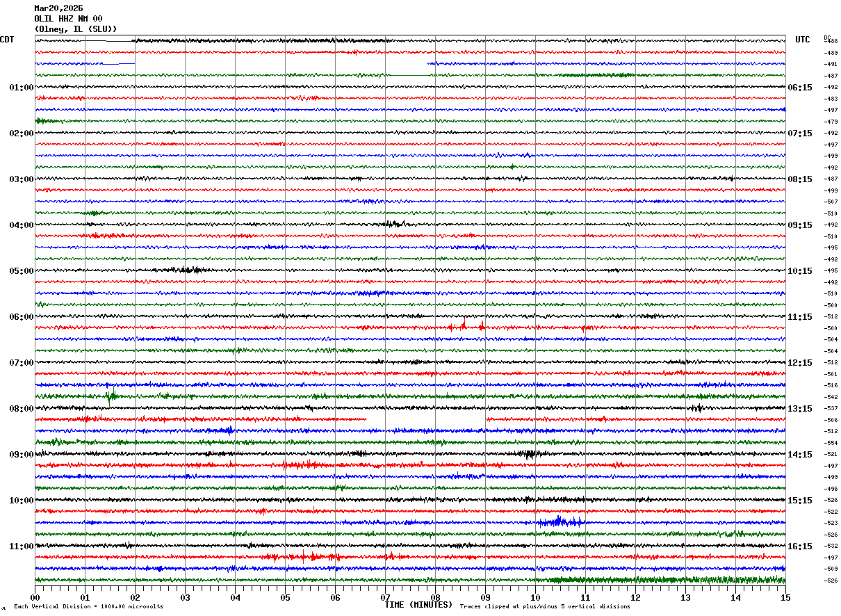
Task: Select the DC value -554
Action: pos(831,443)
